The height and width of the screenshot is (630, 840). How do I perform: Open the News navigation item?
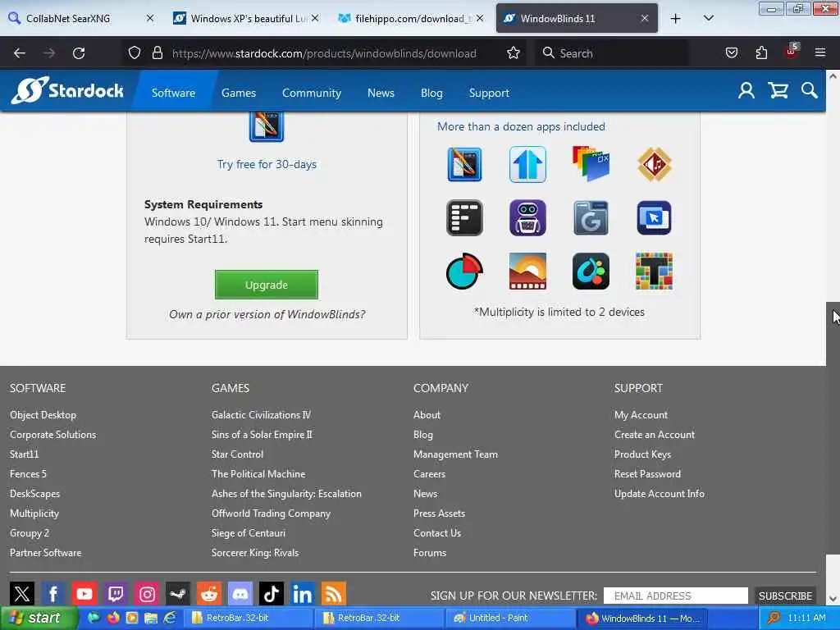coord(381,93)
